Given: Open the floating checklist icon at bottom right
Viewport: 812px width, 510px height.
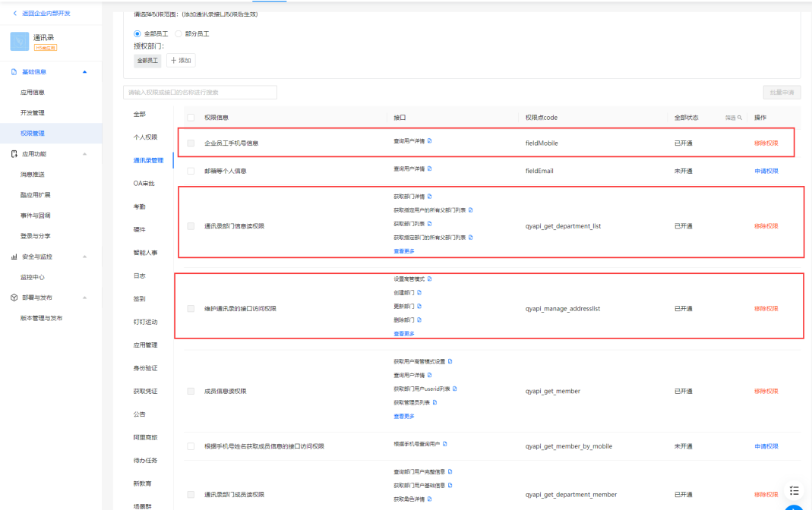Looking at the screenshot, I should click(x=794, y=490).
